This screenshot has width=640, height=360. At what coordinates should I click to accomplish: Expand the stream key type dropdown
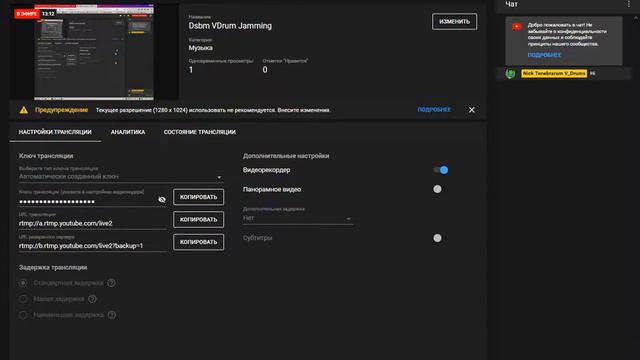[x=121, y=177]
